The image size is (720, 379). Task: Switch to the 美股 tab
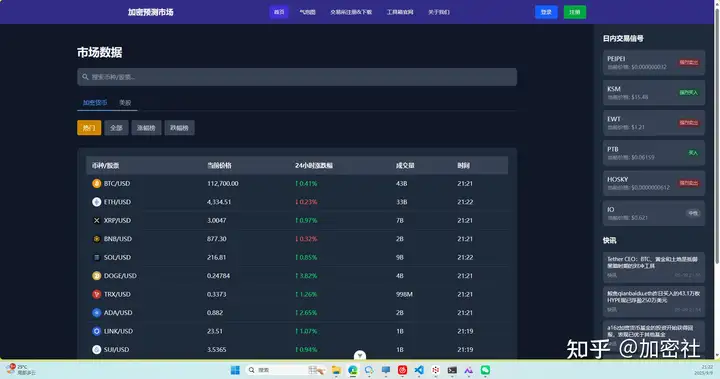click(x=125, y=102)
